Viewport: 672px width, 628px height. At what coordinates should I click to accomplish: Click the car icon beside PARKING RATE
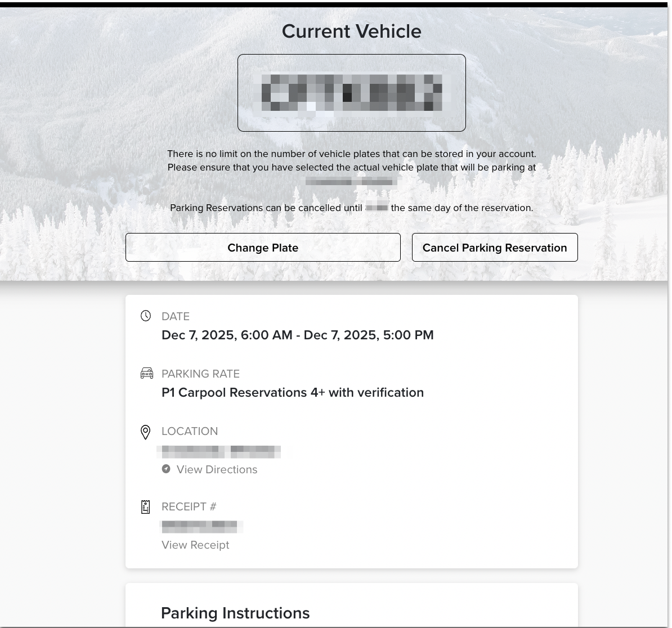tap(146, 373)
